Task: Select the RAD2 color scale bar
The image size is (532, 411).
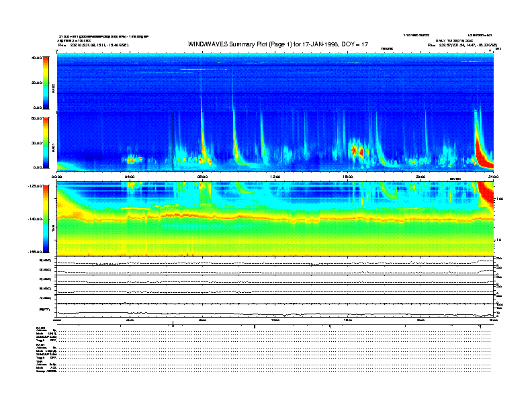Action: pos(46,83)
